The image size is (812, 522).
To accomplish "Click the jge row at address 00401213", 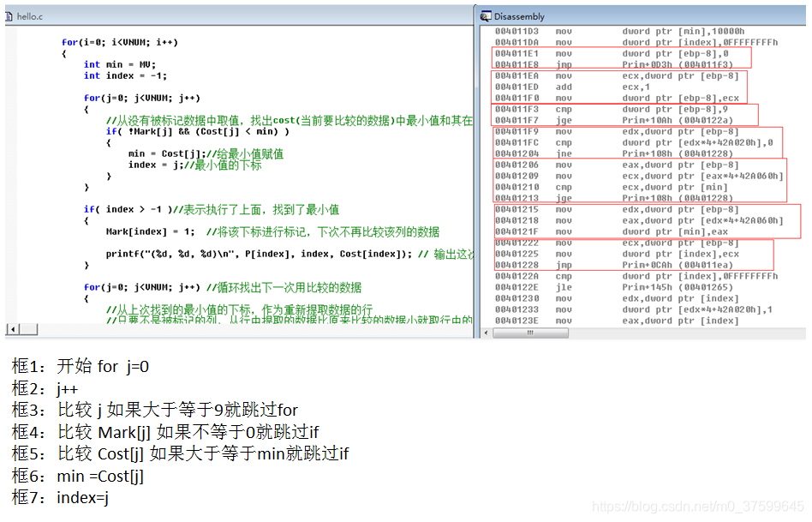I will pyautogui.click(x=614, y=199).
